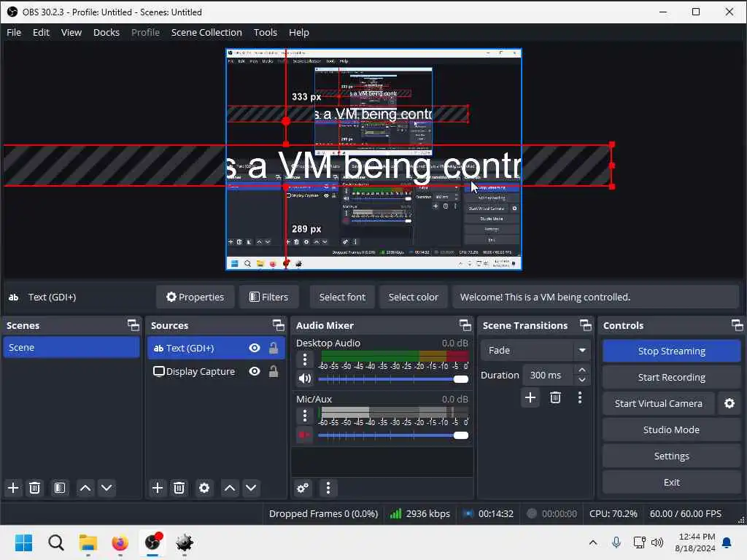Toggle Studio Mode
This screenshot has width=747, height=560.
point(671,429)
